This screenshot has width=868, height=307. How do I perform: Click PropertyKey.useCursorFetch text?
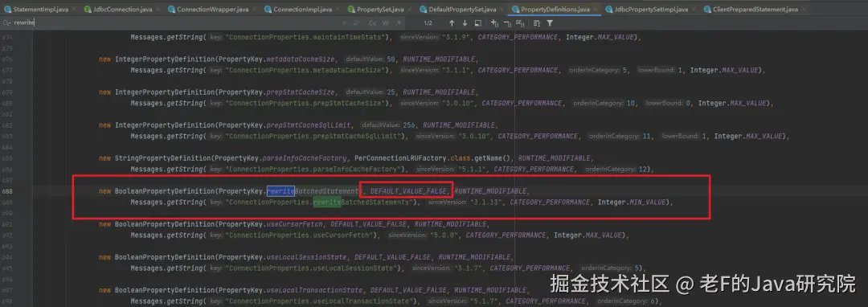(271, 224)
